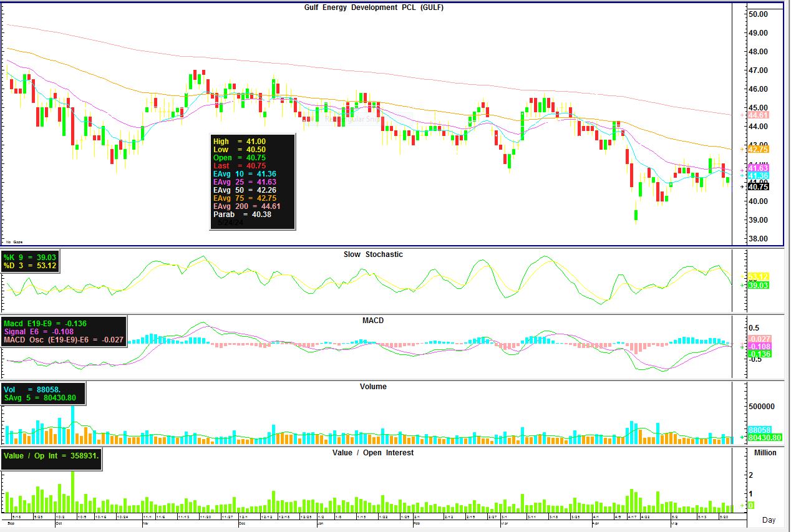The height and width of the screenshot is (532, 791).
Task: Select the Signal E6 = -0.108 legend line
Action: tap(39, 332)
